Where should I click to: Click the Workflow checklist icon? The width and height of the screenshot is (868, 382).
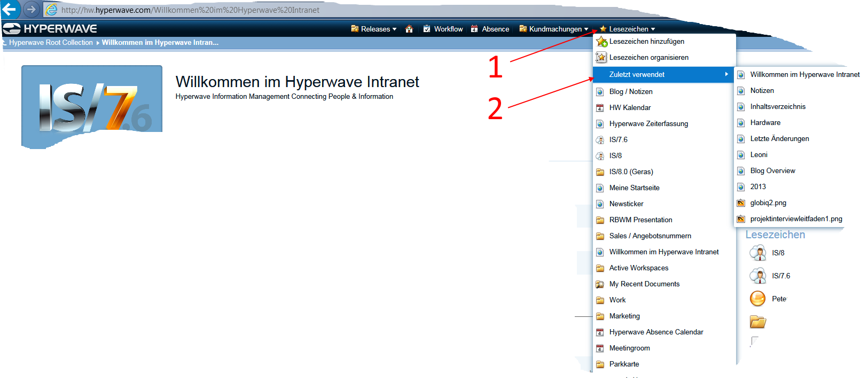427,29
